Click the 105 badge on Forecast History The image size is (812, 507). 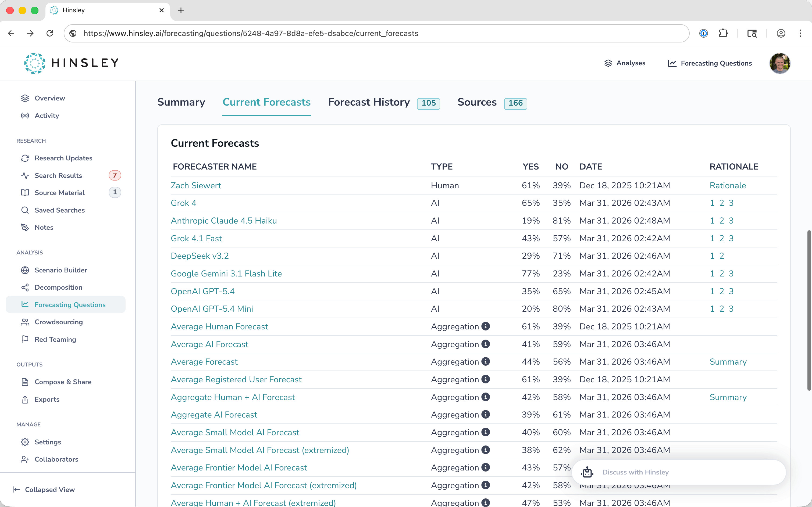429,103
